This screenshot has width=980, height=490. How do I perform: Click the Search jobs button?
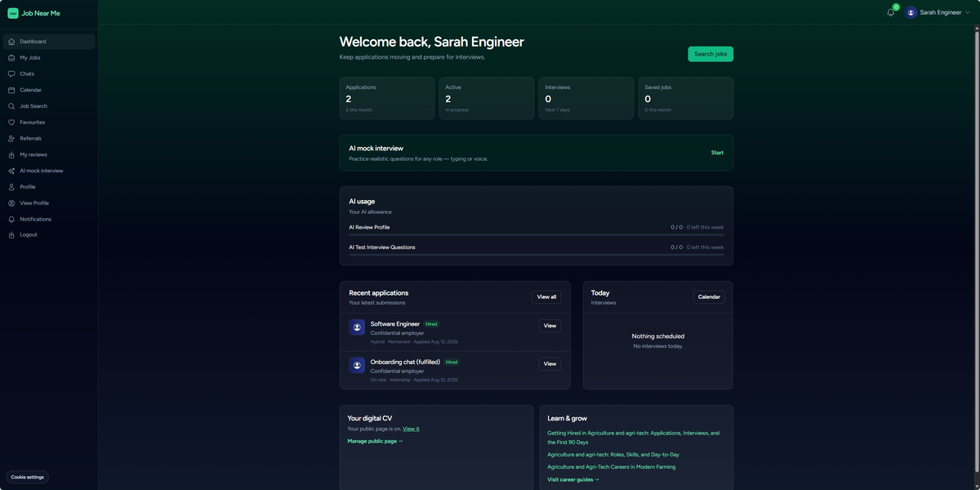pyautogui.click(x=710, y=54)
